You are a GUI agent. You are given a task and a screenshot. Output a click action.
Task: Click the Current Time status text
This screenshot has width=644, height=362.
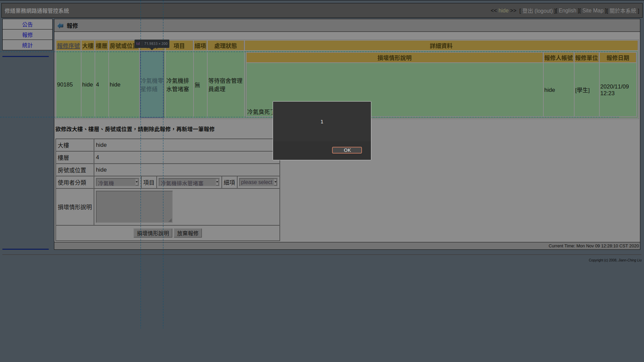coord(594,246)
